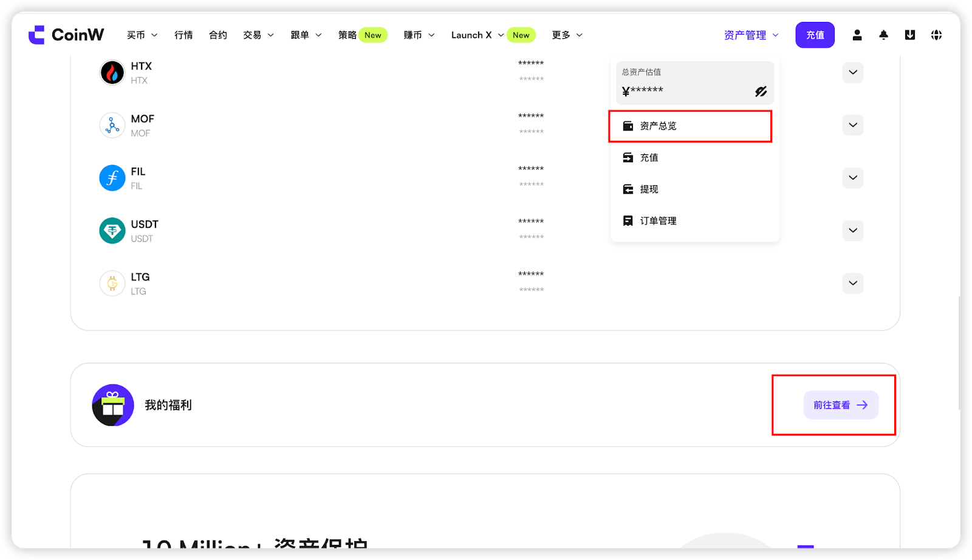Click the LTG asset name
The width and height of the screenshot is (972, 560).
tap(140, 278)
